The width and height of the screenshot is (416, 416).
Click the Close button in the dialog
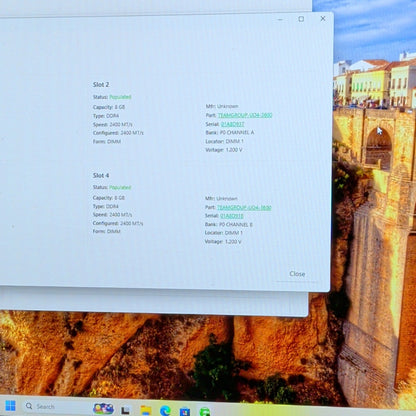297,274
